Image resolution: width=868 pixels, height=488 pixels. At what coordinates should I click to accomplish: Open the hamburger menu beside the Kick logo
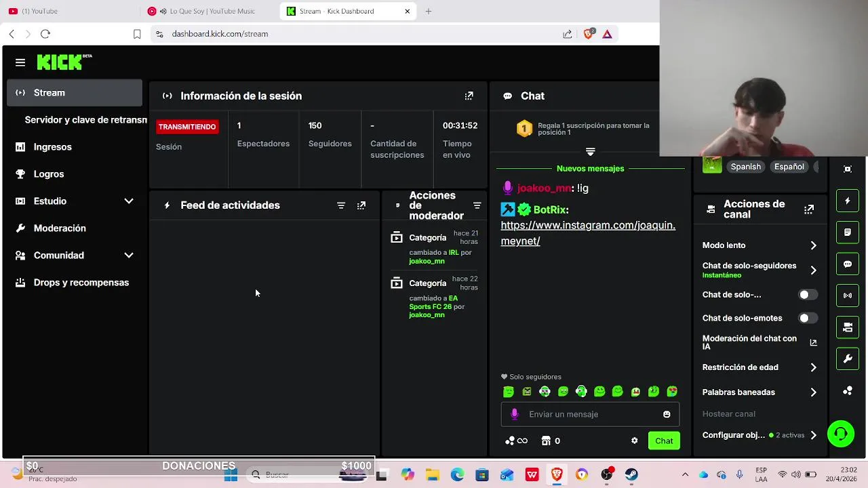(20, 62)
